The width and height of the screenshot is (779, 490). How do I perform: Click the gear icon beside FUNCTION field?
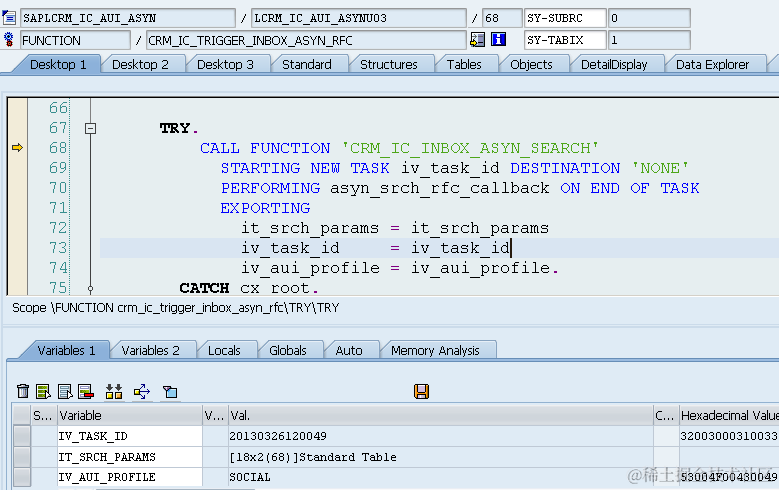pyautogui.click(x=8, y=39)
